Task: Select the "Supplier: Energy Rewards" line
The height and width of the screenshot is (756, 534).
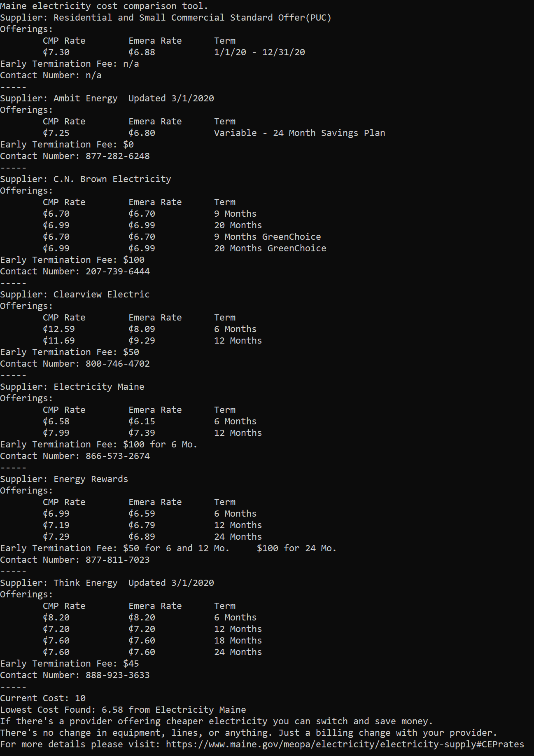Action: click(64, 479)
